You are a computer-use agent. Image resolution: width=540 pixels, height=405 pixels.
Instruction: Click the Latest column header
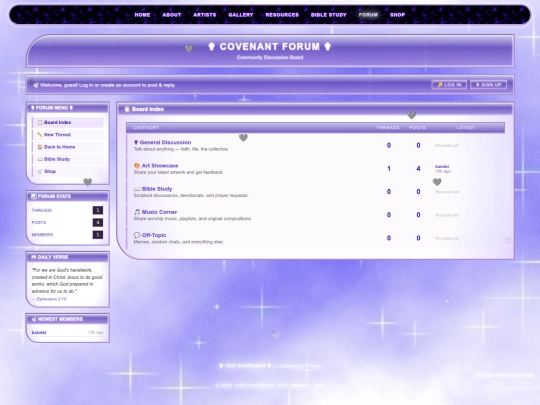(466, 127)
